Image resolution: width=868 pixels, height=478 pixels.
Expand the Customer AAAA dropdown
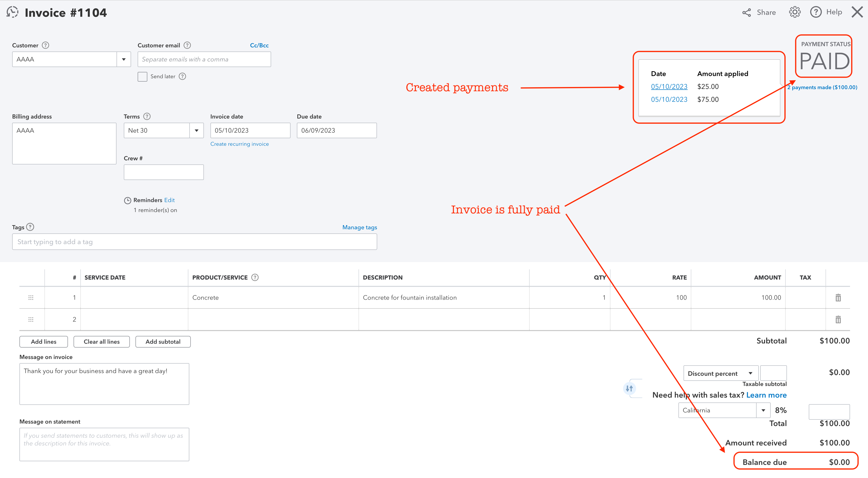coord(124,59)
